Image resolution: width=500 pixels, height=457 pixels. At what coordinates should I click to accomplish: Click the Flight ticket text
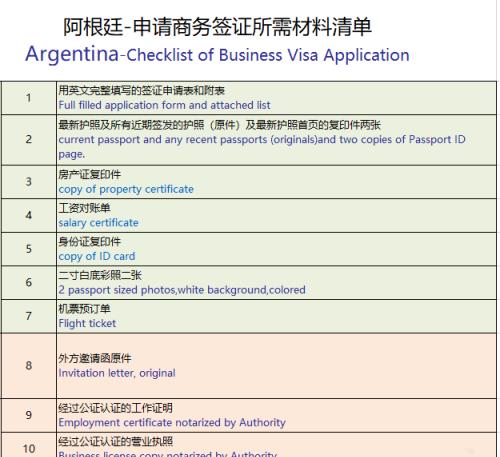pos(87,323)
